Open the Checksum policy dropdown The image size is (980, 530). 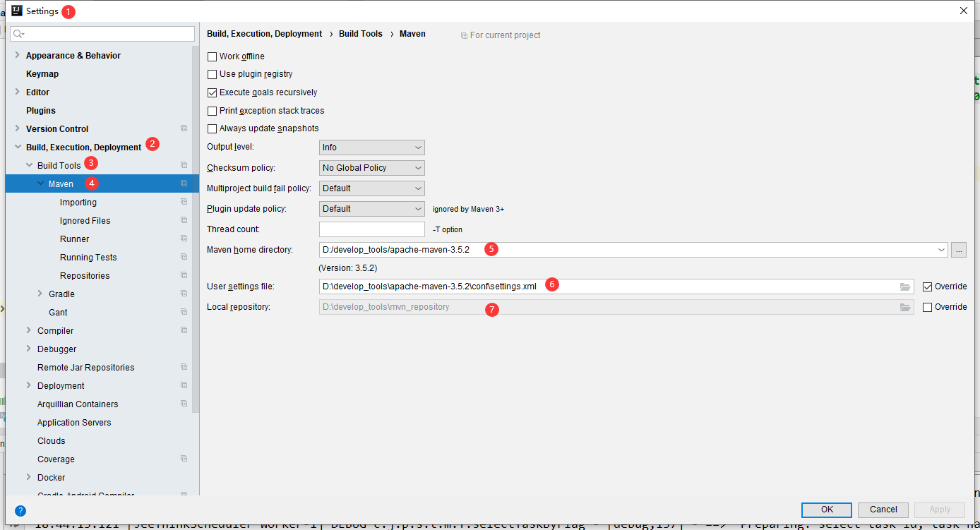(x=372, y=168)
